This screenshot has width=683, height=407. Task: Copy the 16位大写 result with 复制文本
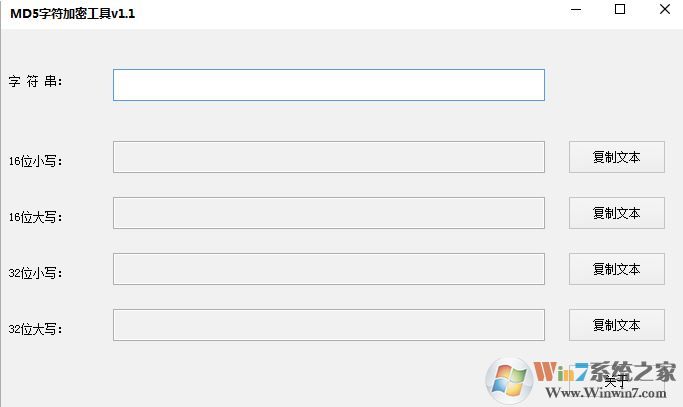pos(616,213)
